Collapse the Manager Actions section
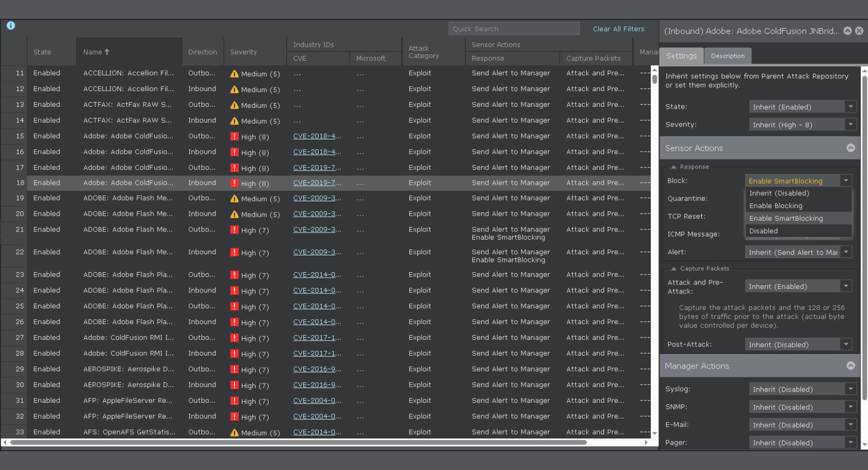 [851, 366]
